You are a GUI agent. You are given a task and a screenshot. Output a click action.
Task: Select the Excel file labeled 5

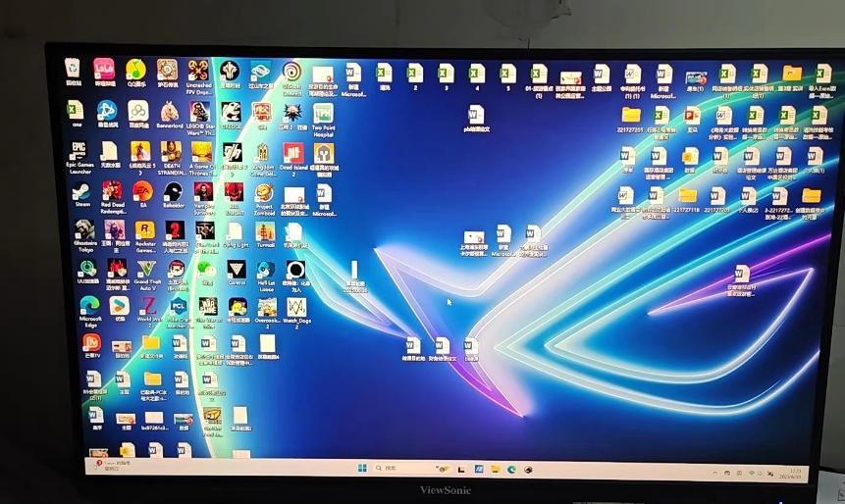click(507, 76)
